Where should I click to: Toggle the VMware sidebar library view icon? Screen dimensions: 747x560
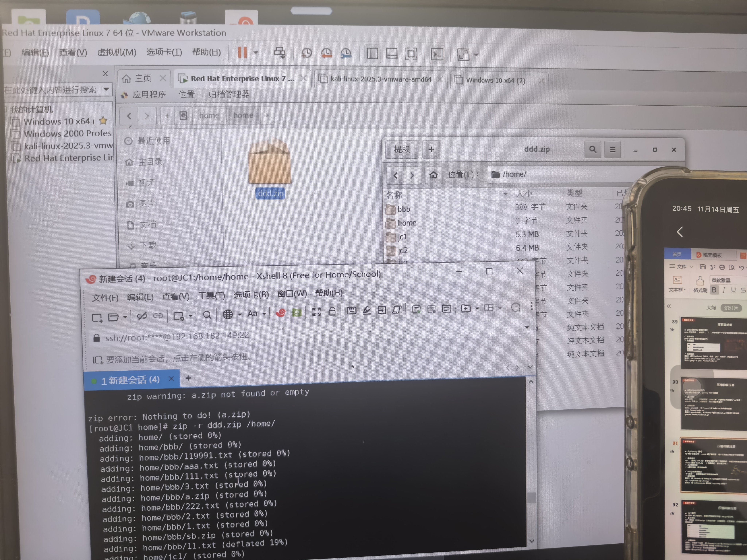click(372, 53)
